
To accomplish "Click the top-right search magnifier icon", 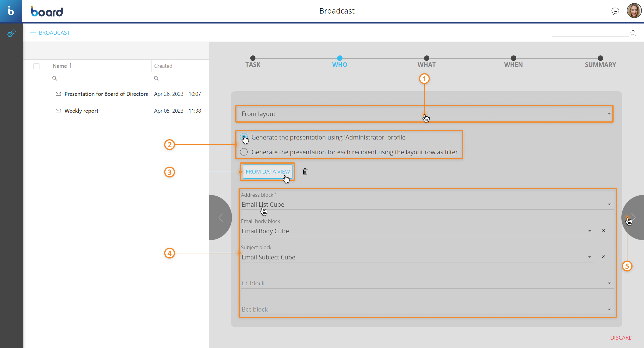I will tap(633, 33).
